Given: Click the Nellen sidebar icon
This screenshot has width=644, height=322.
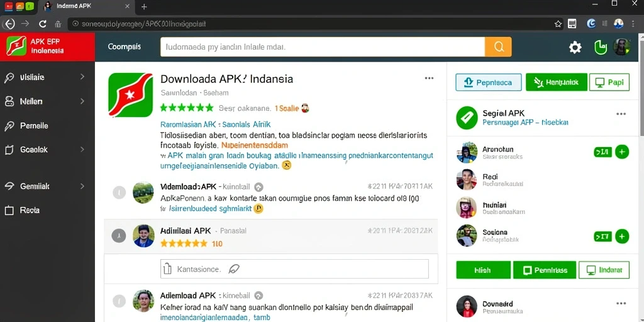Looking at the screenshot, I should [x=9, y=101].
